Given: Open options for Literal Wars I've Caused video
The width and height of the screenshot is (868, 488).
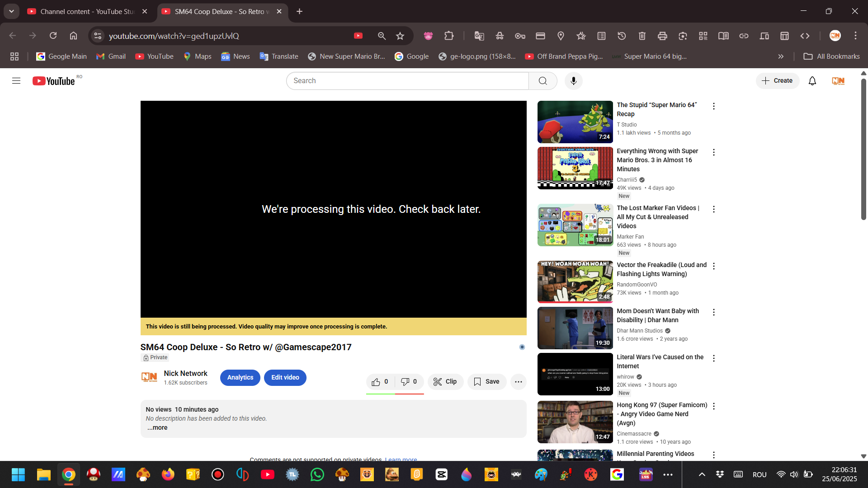Looking at the screenshot, I should pyautogui.click(x=714, y=358).
